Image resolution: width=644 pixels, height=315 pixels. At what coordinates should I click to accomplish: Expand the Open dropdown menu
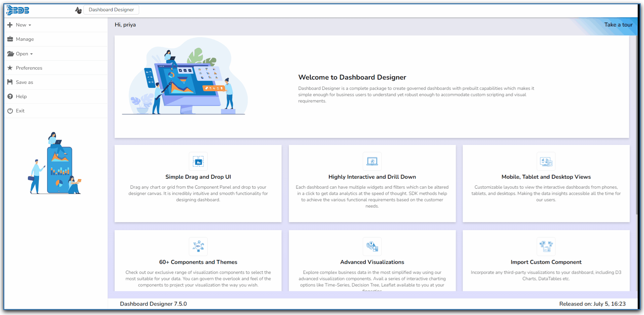pos(24,54)
